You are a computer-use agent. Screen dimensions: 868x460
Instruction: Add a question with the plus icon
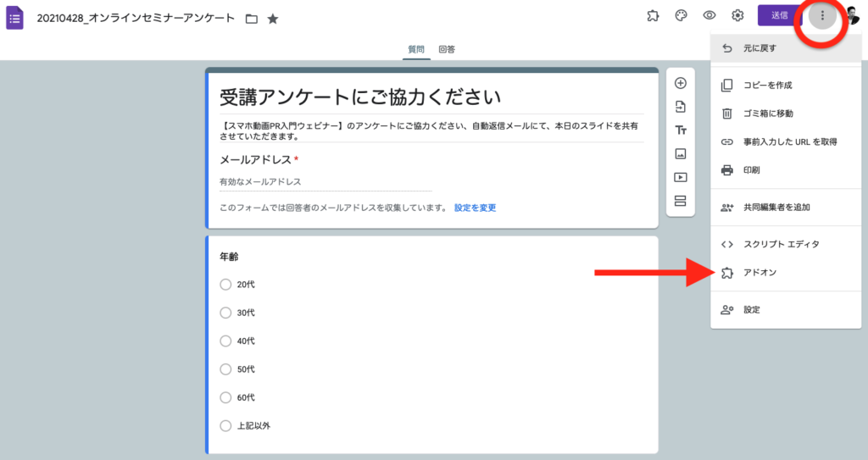(x=681, y=83)
